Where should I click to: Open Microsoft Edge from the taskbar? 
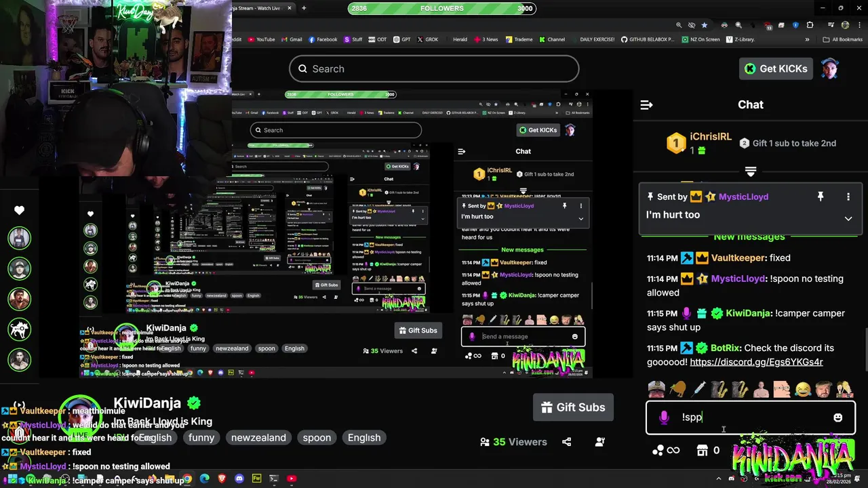coord(204,479)
